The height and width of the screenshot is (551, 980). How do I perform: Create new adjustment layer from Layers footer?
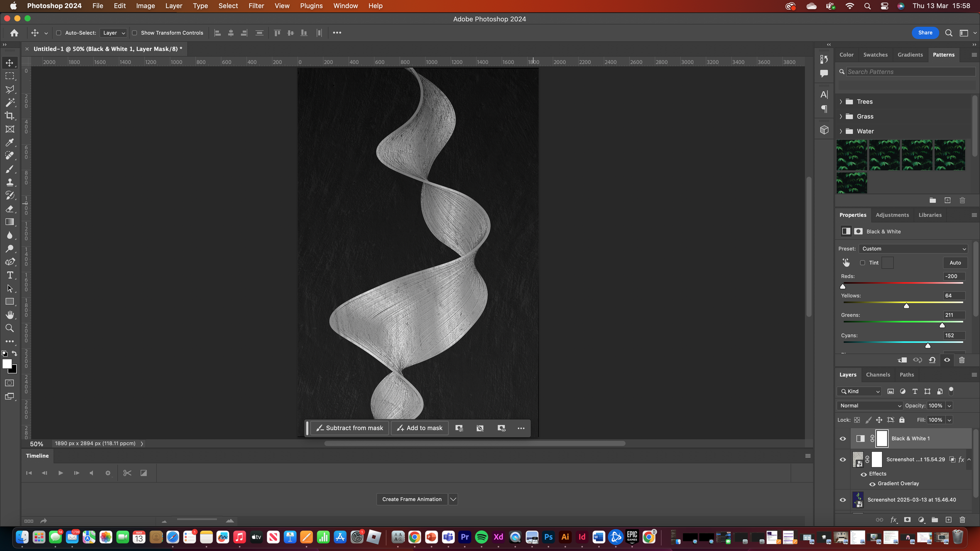click(x=921, y=520)
